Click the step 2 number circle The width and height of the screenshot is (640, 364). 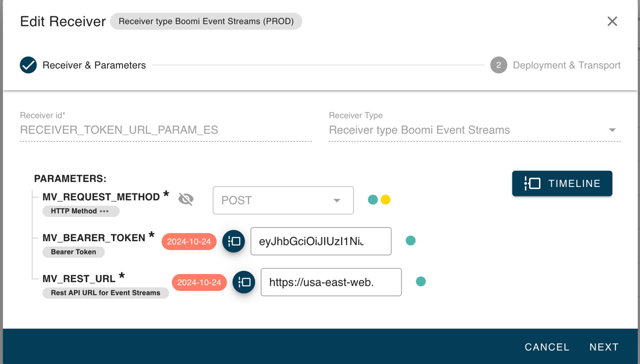[x=499, y=65]
